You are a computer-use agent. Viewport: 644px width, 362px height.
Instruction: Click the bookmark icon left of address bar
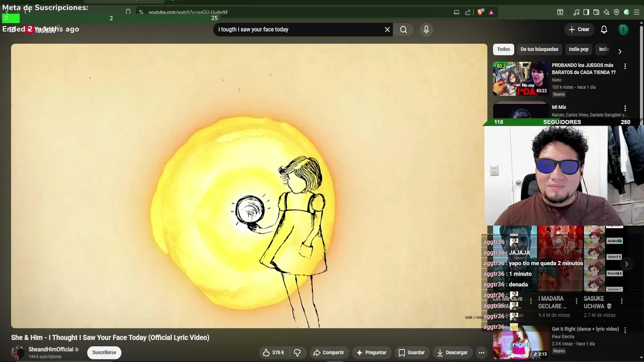[128, 12]
